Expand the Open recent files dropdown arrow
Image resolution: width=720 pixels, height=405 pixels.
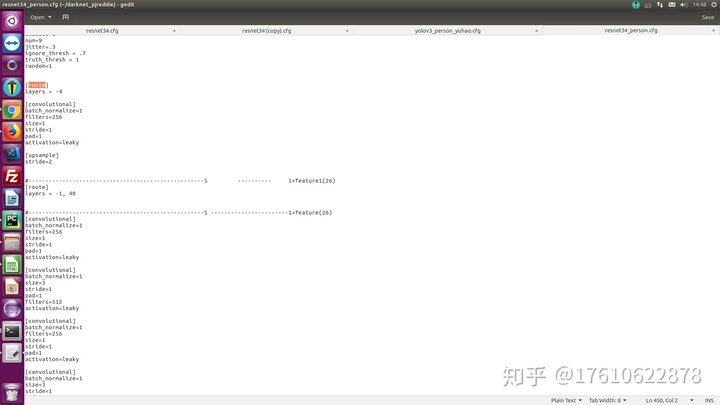51,17
